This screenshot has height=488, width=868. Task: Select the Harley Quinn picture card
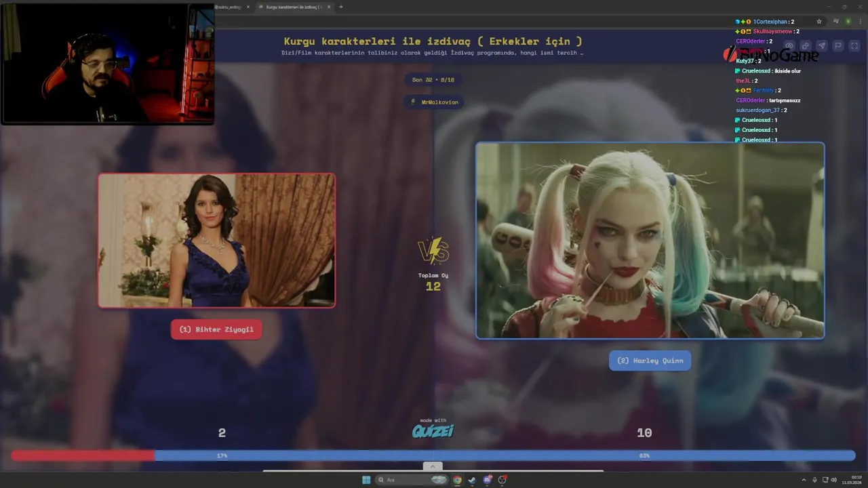coord(650,240)
